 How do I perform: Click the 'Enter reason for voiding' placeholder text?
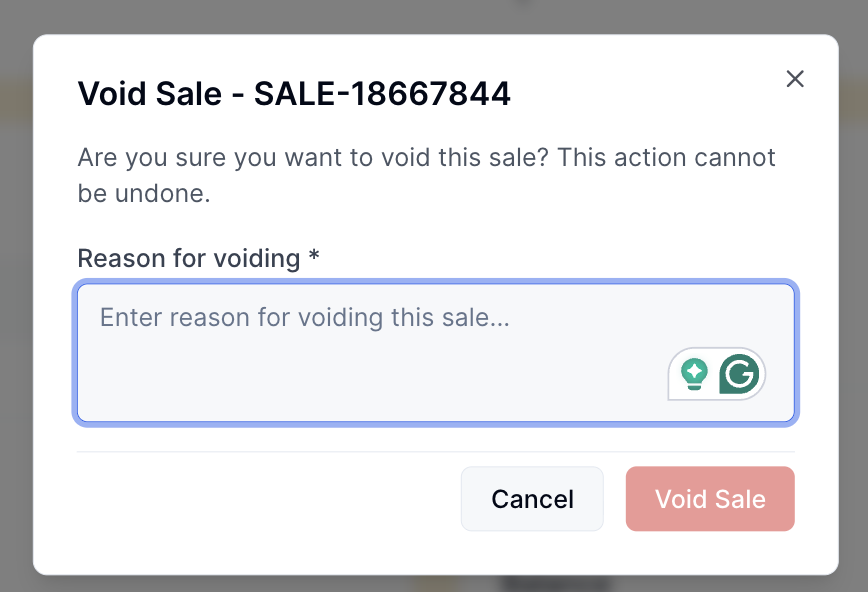tap(305, 318)
